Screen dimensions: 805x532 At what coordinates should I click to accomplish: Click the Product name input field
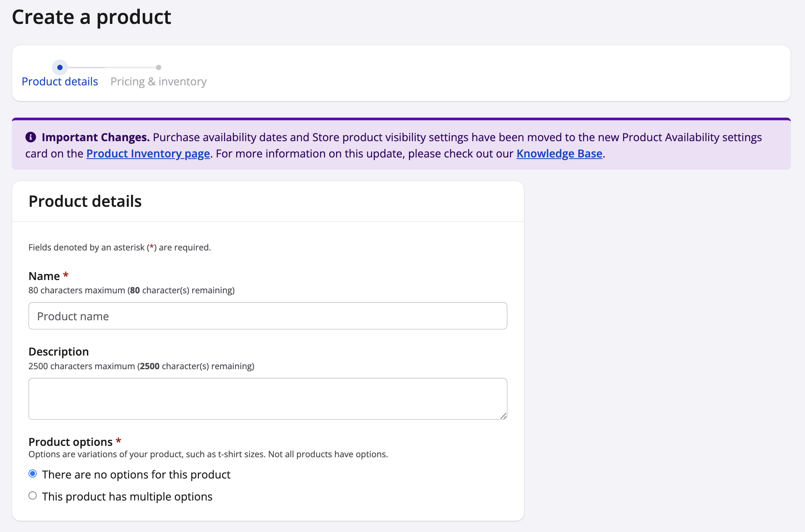[x=268, y=316]
